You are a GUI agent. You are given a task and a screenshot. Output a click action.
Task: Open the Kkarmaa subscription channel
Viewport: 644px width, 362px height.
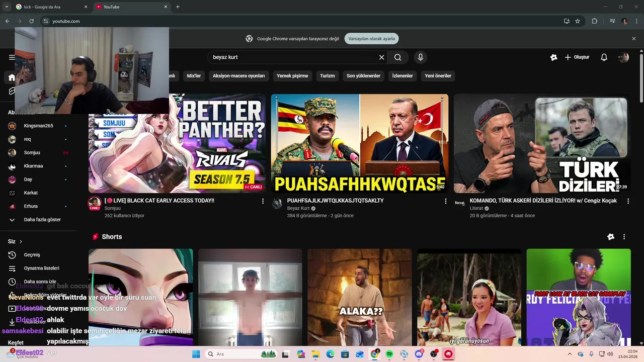pos(38,166)
